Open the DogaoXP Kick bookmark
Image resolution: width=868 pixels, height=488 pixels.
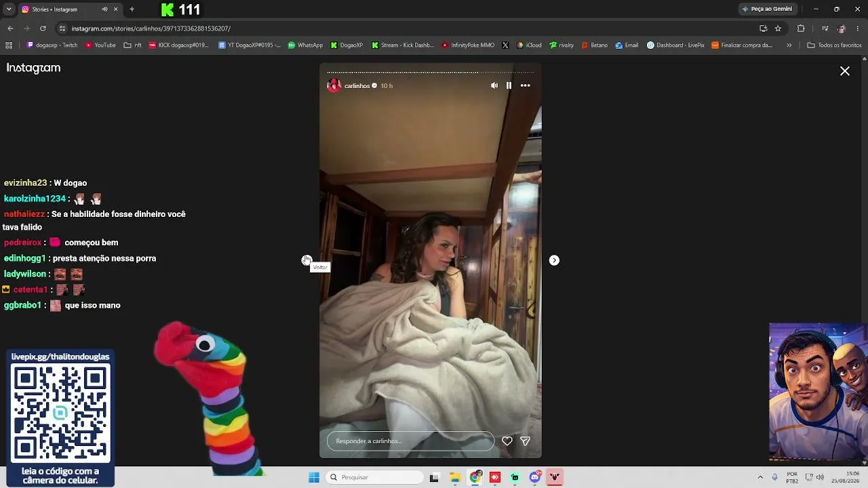[347, 45]
